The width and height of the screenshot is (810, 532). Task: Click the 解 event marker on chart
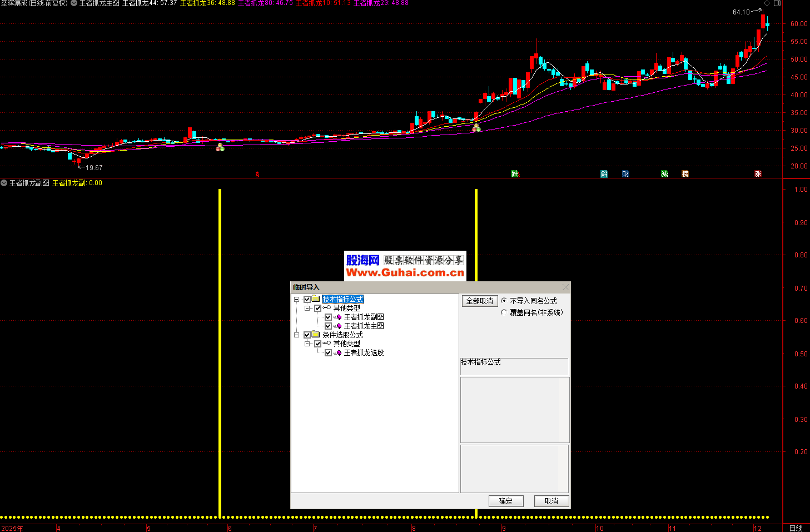tap(604, 174)
